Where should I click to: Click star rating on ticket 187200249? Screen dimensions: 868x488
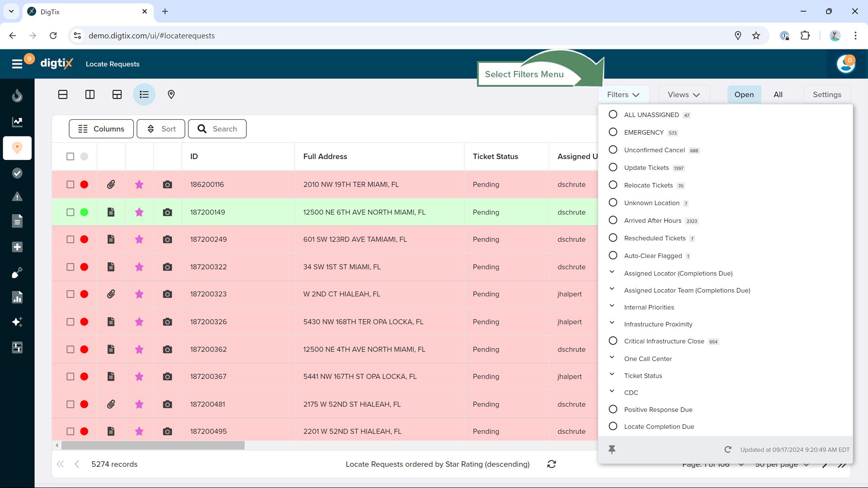139,239
